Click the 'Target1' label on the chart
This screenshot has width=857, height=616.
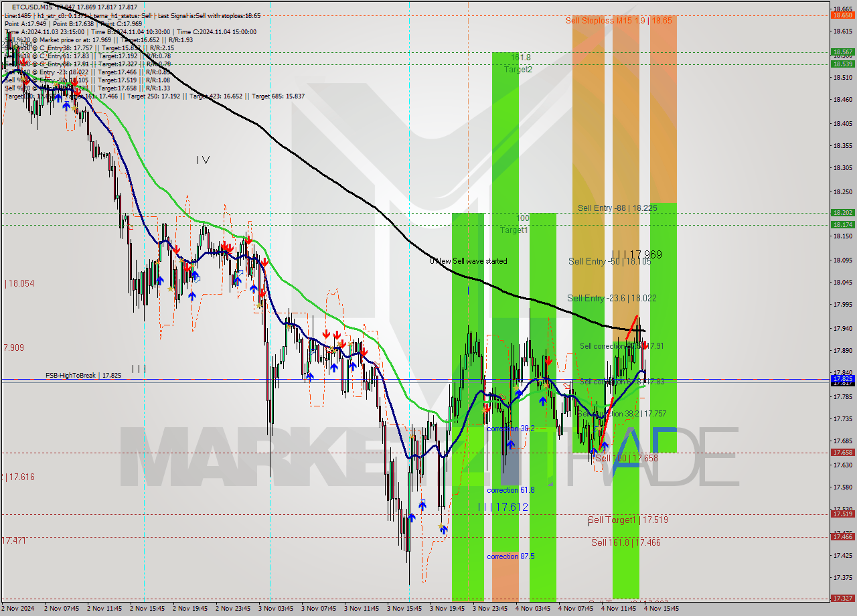pos(514,230)
